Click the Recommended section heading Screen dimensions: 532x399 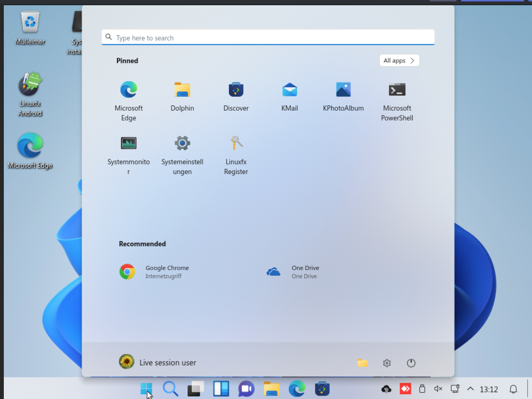click(x=142, y=244)
